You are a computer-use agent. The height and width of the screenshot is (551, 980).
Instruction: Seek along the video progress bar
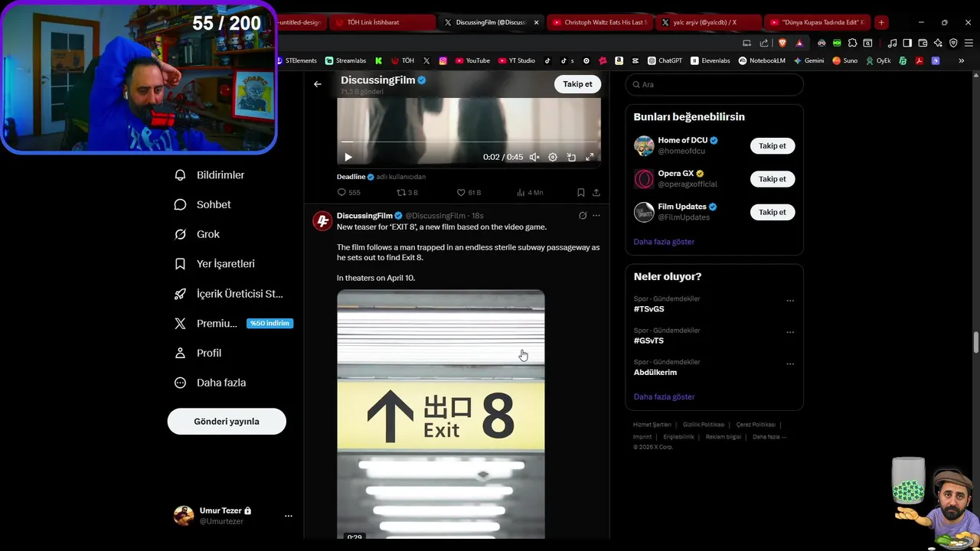pyautogui.click(x=469, y=142)
